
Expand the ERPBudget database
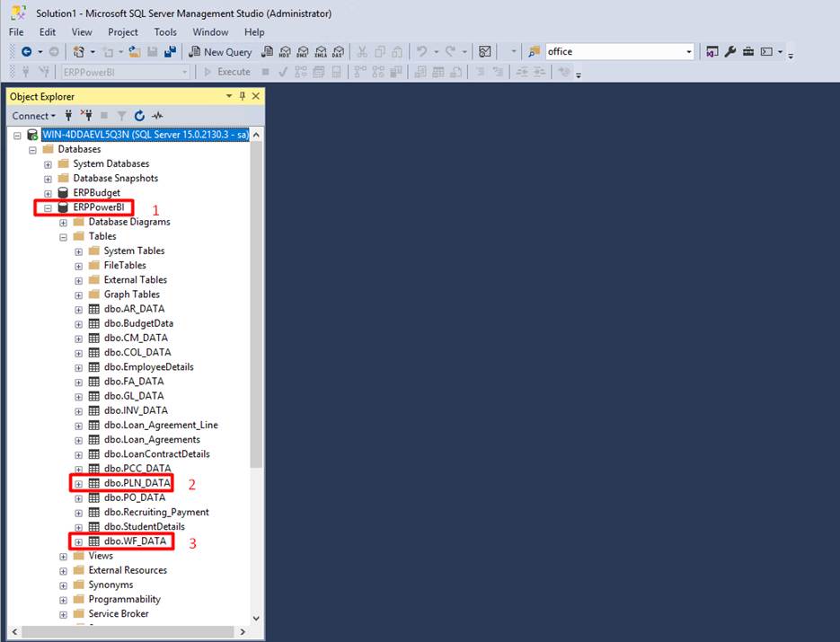tap(48, 193)
